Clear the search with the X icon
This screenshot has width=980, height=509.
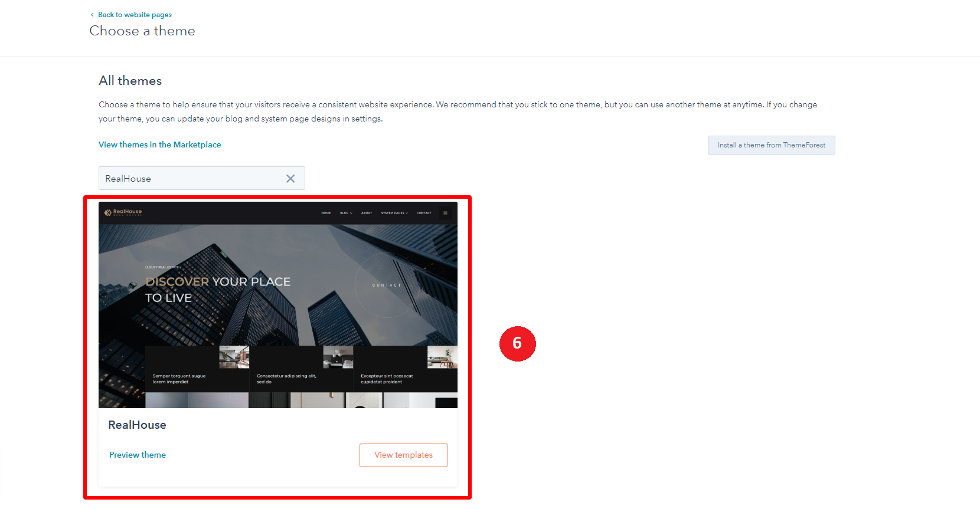tap(290, 179)
